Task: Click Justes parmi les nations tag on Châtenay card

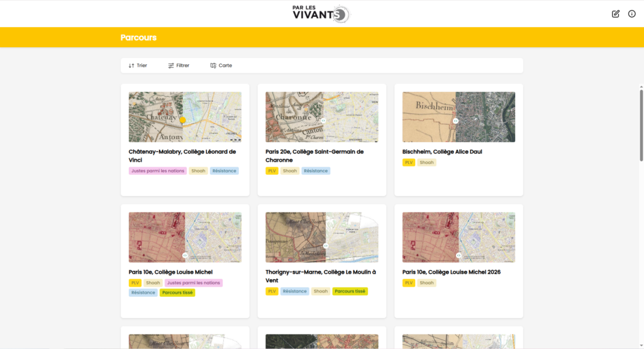Action: pyautogui.click(x=158, y=171)
